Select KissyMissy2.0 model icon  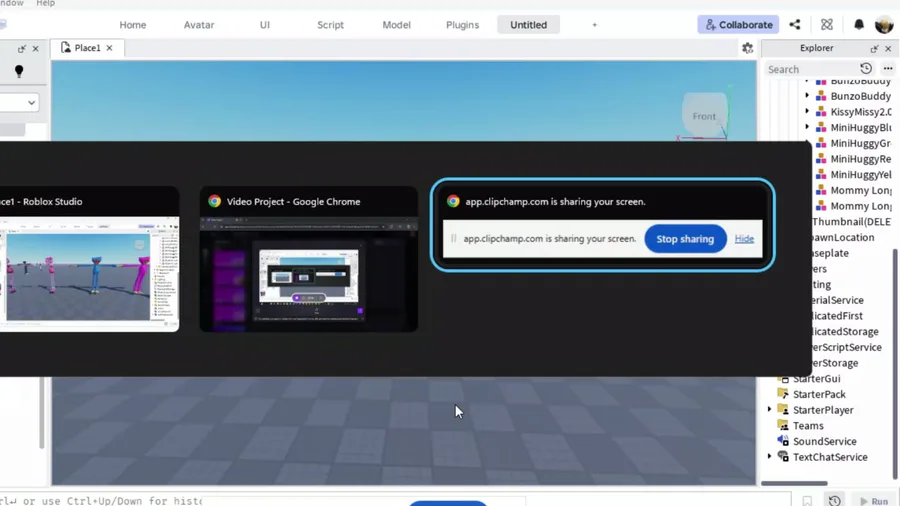tap(821, 111)
